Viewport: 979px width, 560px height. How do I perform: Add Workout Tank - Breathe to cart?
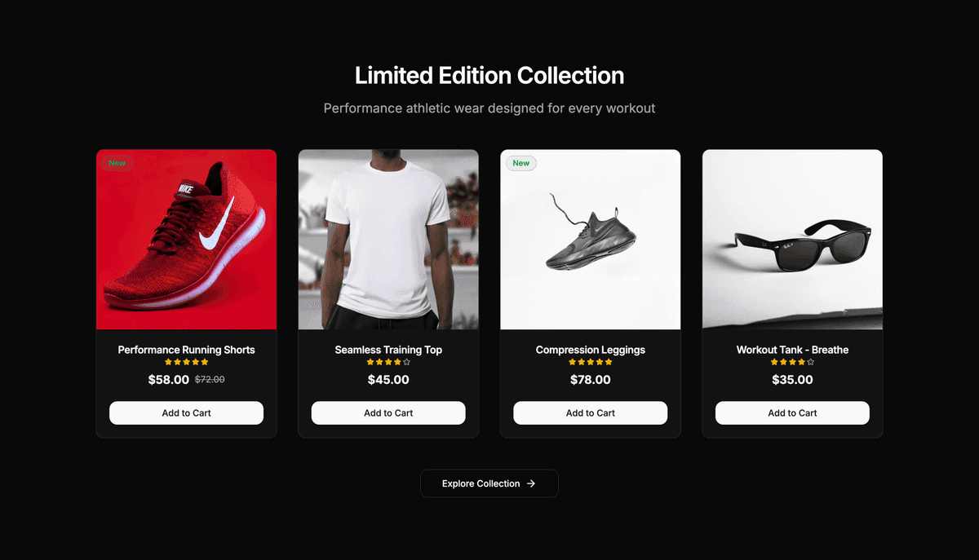pos(792,412)
